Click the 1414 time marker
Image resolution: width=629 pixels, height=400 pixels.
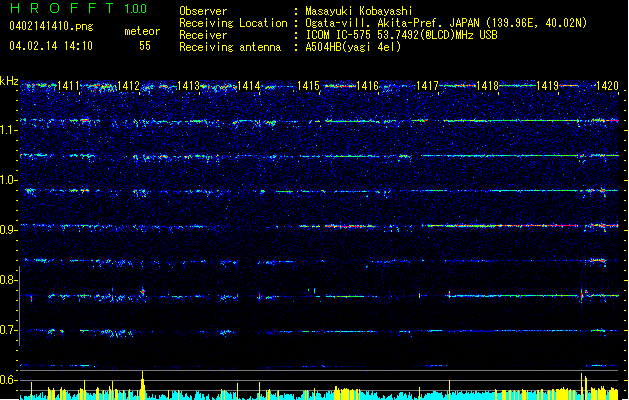tap(248, 86)
